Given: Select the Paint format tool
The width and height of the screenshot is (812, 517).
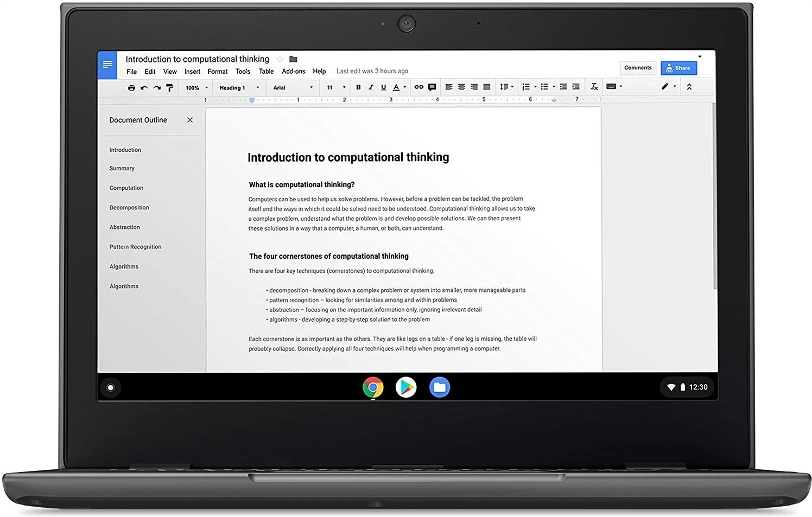Looking at the screenshot, I should click(170, 87).
